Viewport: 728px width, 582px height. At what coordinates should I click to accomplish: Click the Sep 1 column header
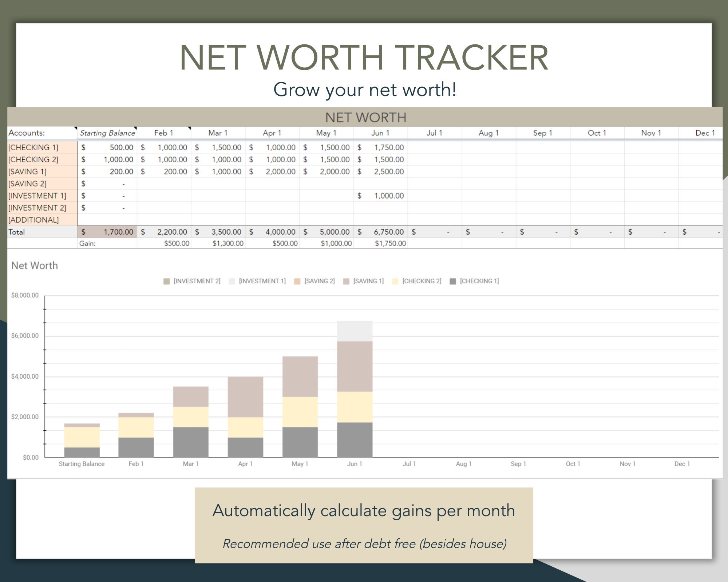[x=543, y=133]
